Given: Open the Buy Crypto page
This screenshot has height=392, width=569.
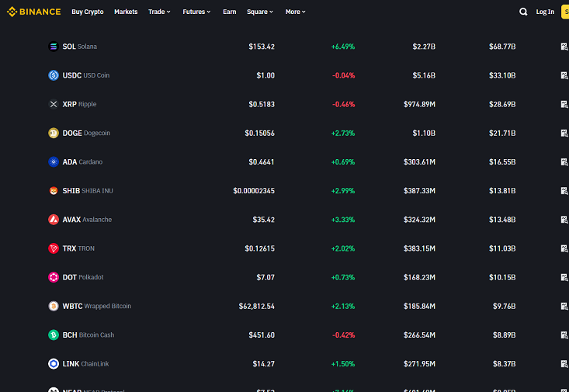Looking at the screenshot, I should click(88, 12).
